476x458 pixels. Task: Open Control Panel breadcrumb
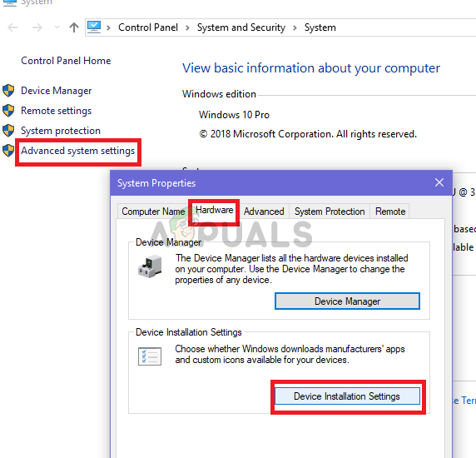[x=148, y=27]
